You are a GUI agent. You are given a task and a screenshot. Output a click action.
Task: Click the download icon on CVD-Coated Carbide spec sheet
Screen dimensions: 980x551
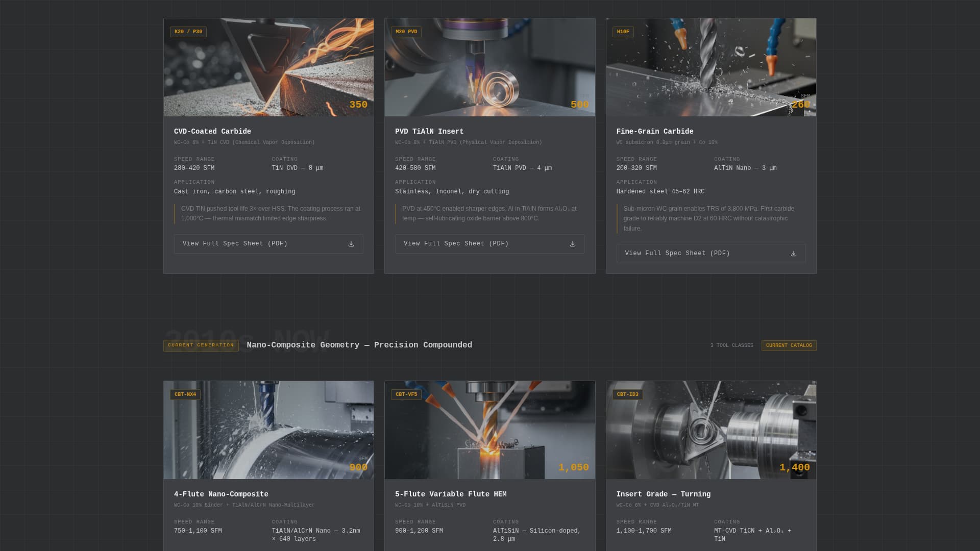pyautogui.click(x=351, y=243)
